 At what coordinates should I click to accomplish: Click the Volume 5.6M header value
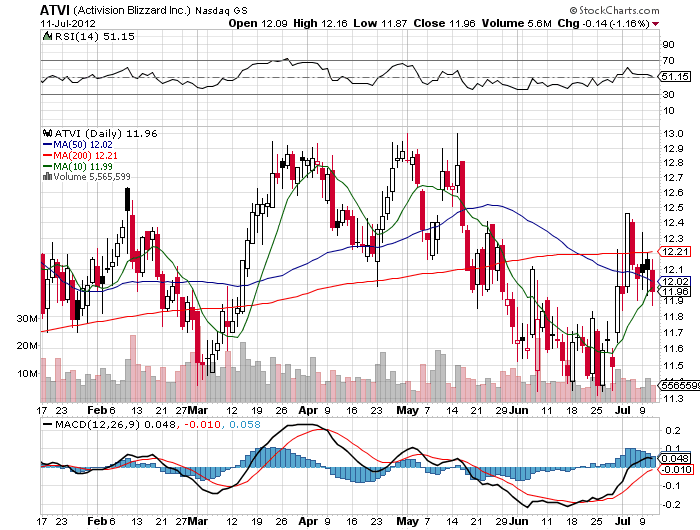click(x=517, y=23)
